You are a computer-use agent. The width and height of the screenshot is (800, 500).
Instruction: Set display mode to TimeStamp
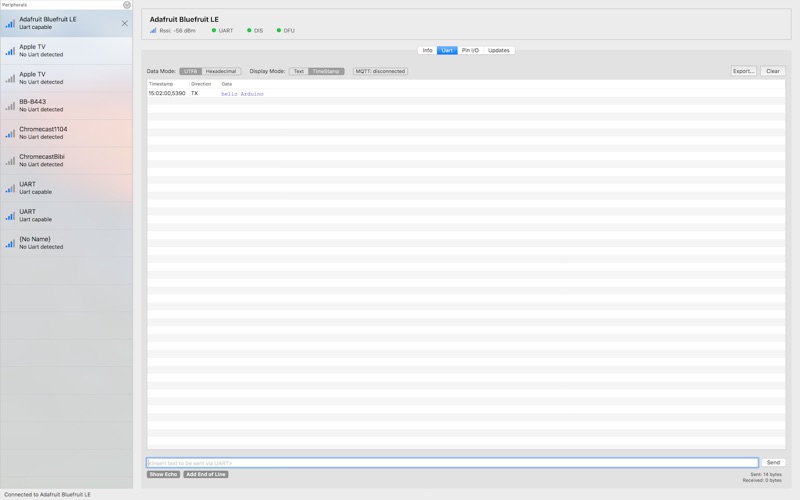(326, 71)
